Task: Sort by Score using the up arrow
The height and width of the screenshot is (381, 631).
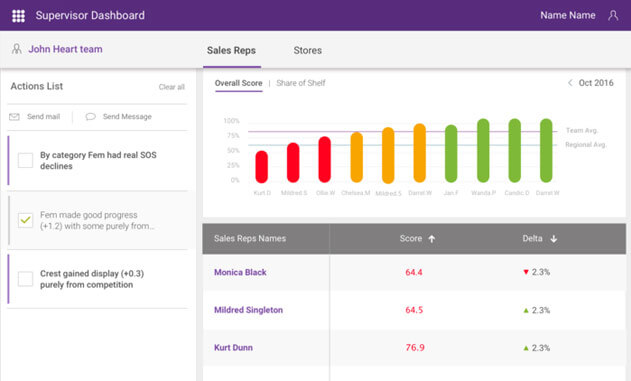Action: pyautogui.click(x=432, y=239)
